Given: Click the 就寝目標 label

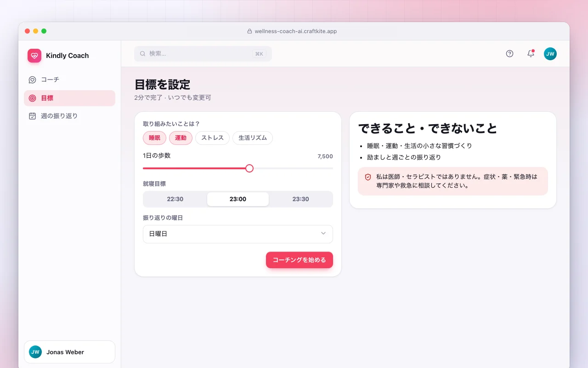Looking at the screenshot, I should click(154, 184).
